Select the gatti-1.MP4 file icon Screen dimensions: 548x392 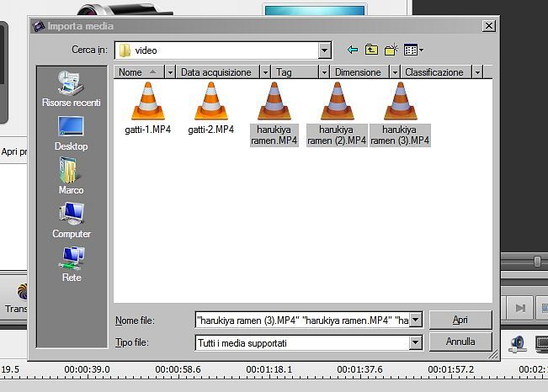(x=148, y=101)
